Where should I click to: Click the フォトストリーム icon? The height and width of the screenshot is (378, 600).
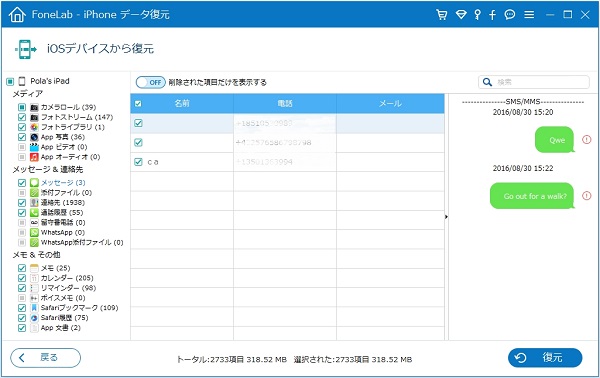(34, 117)
